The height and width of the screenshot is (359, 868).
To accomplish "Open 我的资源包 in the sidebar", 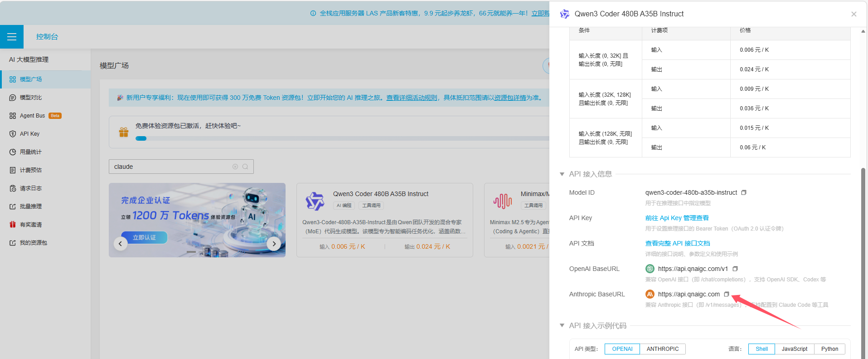I will (x=45, y=243).
